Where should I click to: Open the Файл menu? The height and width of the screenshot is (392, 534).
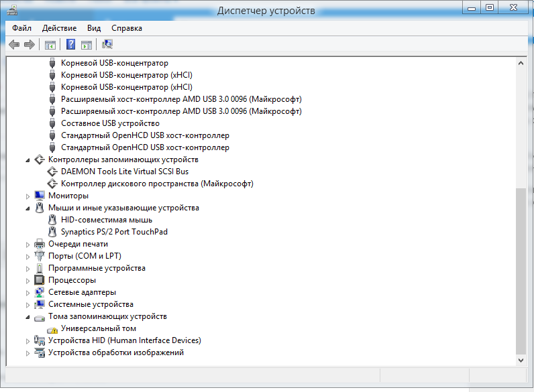click(x=21, y=28)
